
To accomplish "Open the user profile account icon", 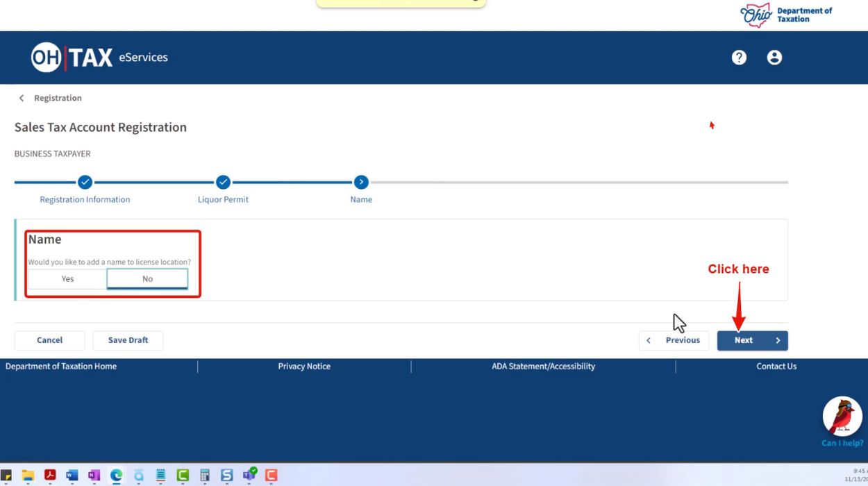I will [774, 58].
